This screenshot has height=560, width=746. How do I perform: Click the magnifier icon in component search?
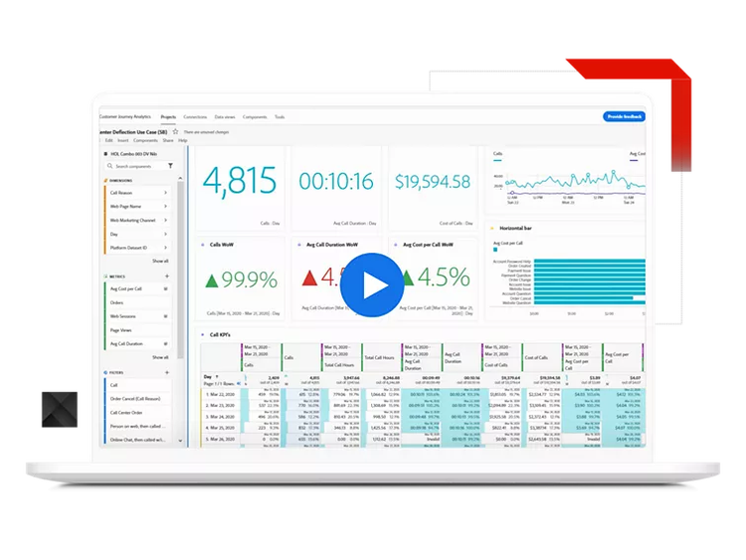110,166
